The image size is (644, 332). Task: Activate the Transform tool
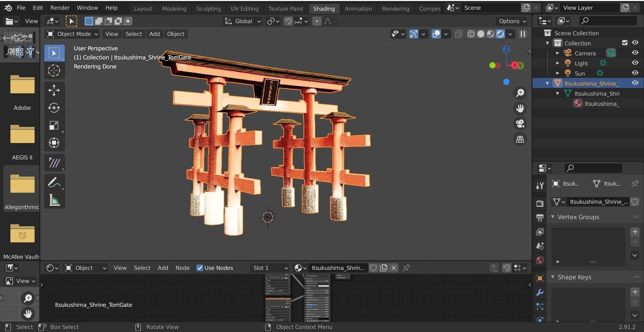[x=54, y=143]
